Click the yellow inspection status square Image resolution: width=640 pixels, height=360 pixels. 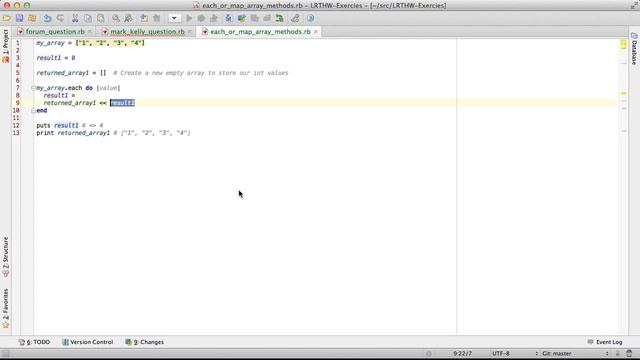(x=624, y=43)
